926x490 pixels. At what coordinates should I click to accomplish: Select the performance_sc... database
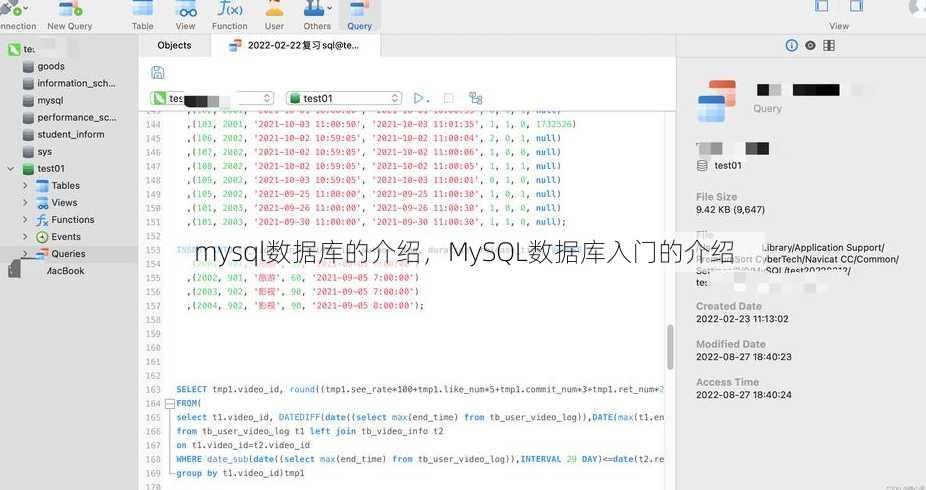[77, 117]
